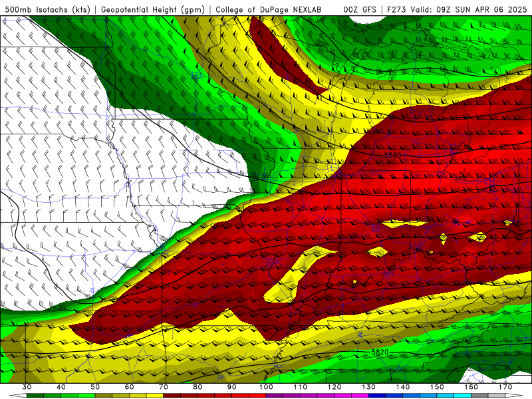Click the 60 value on the color scale
532x399 pixels.
tap(129, 387)
